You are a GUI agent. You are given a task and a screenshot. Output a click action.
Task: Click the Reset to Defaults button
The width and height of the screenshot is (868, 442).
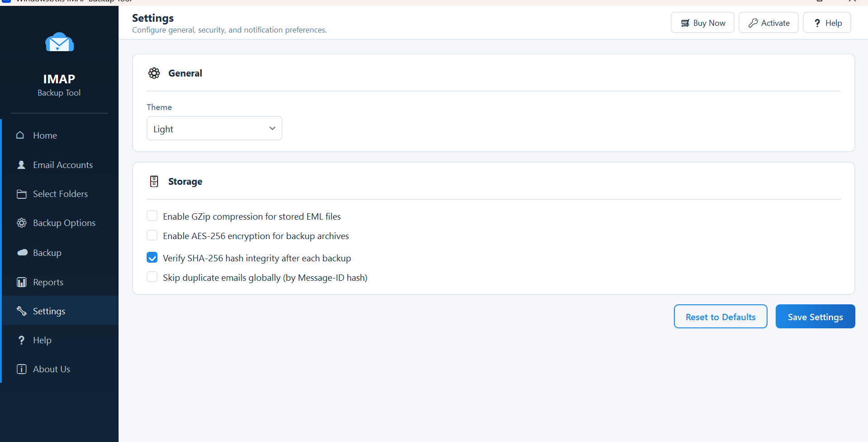720,317
